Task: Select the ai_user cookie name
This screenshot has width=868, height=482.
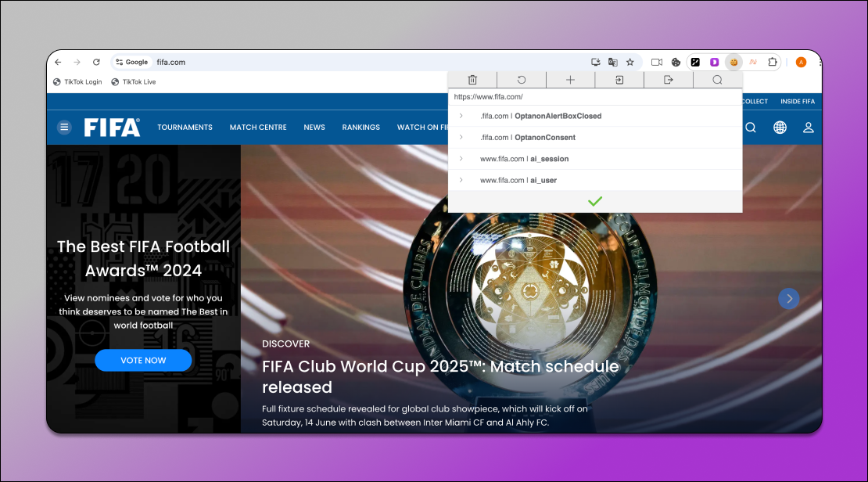Action: click(x=543, y=180)
